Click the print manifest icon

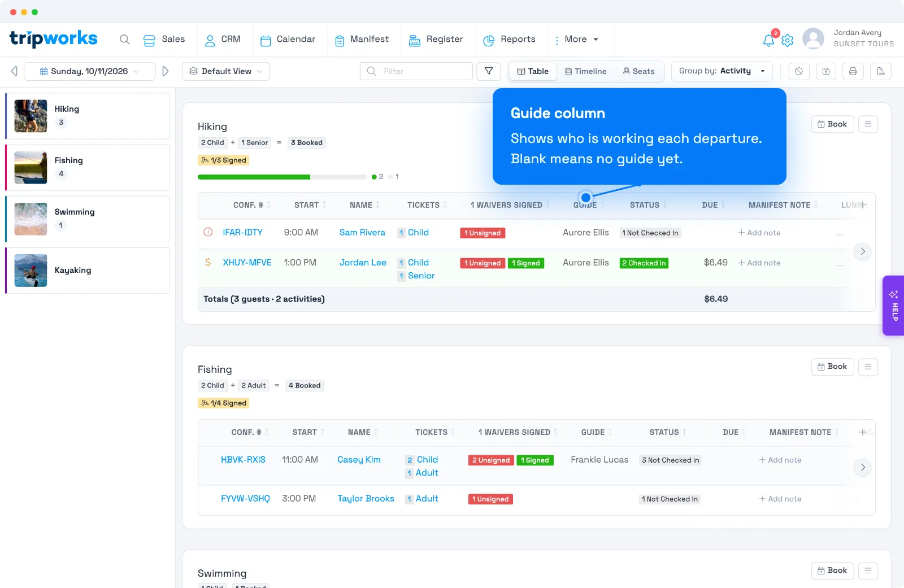tap(853, 71)
